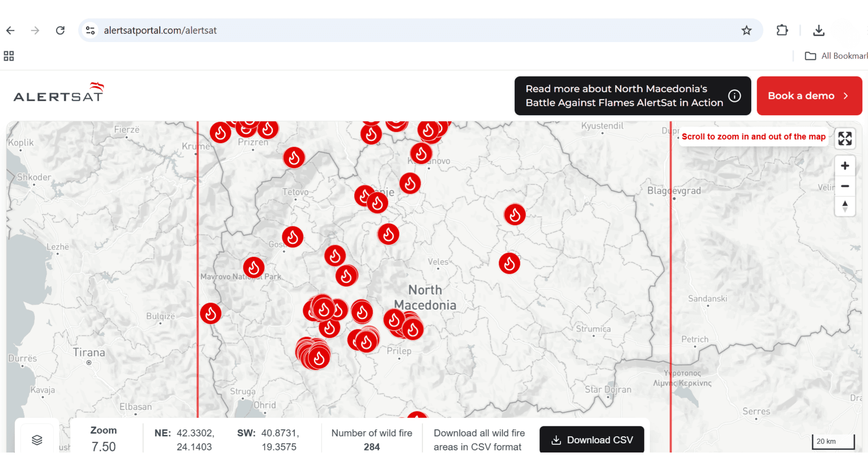Open the browser apps grid menu
Screen dimensions: 868x467
click(8, 56)
